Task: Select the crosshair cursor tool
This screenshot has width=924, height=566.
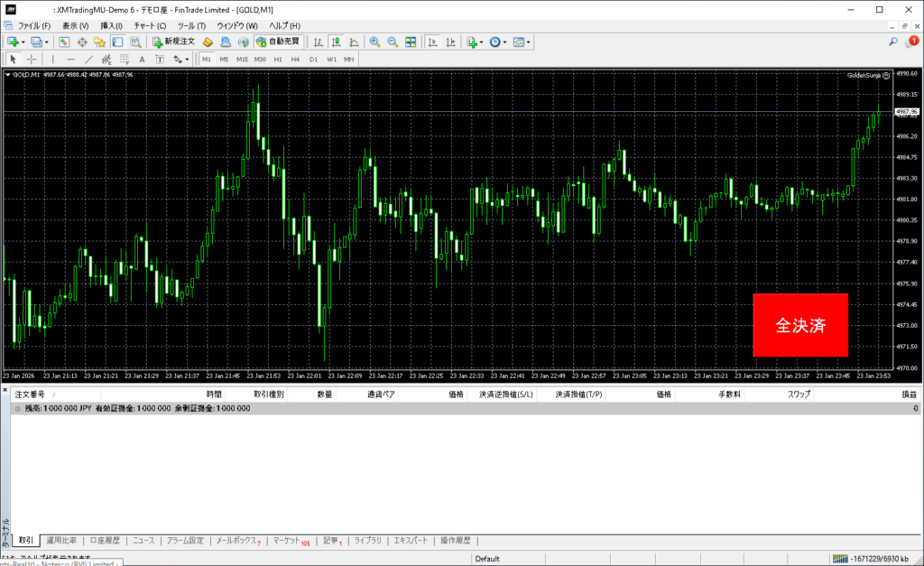Action: pos(32,59)
